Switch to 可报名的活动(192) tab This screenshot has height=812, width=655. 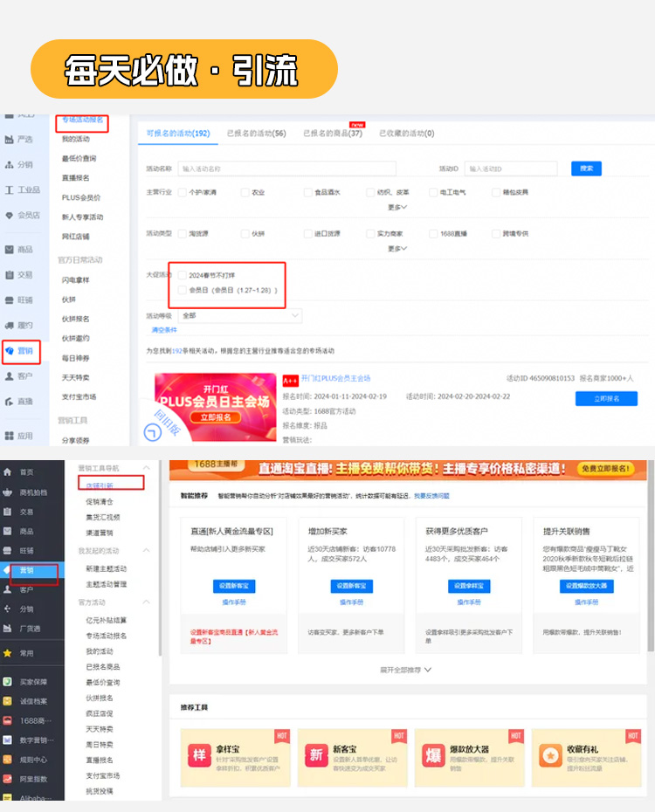pyautogui.click(x=178, y=133)
